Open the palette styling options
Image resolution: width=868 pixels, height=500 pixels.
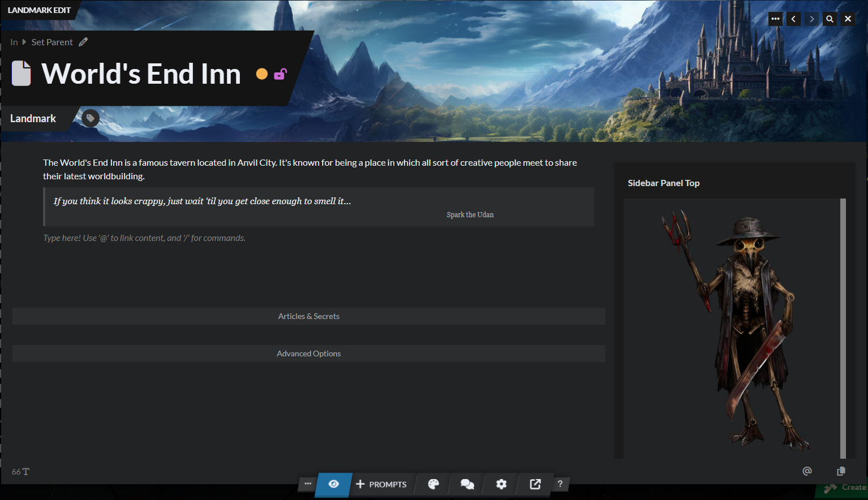pos(433,484)
